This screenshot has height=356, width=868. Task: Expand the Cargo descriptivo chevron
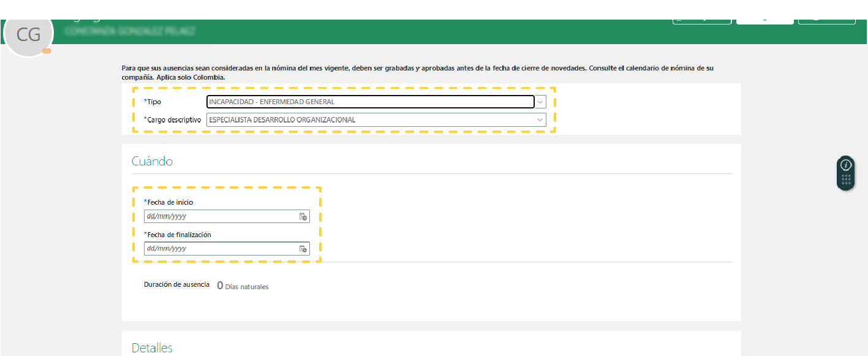pos(540,120)
